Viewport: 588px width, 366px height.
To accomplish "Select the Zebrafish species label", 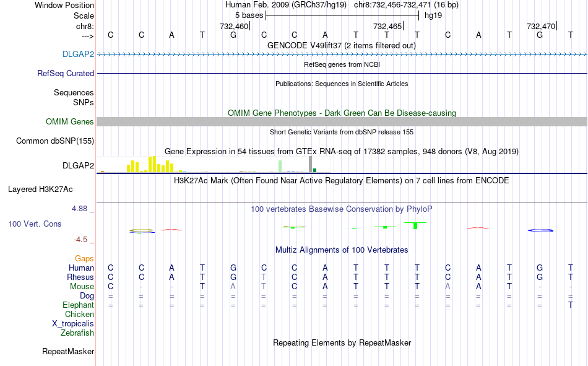I will [77, 333].
